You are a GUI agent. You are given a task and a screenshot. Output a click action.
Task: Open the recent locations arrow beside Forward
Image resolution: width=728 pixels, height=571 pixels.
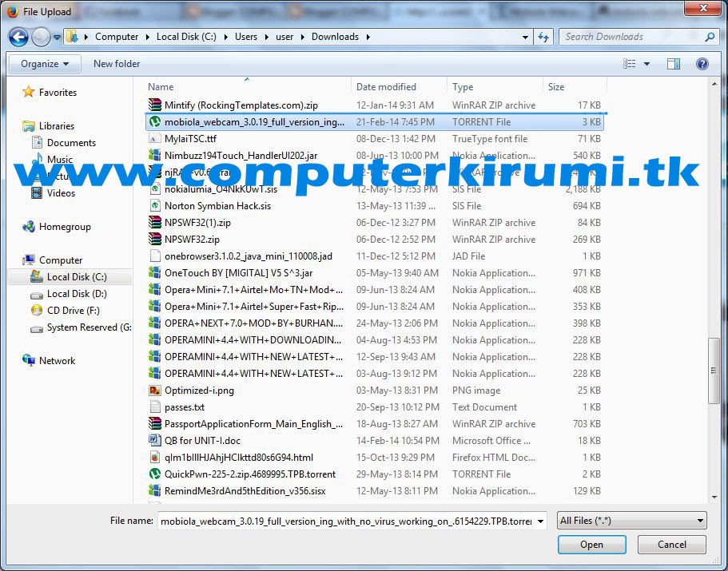tap(57, 37)
